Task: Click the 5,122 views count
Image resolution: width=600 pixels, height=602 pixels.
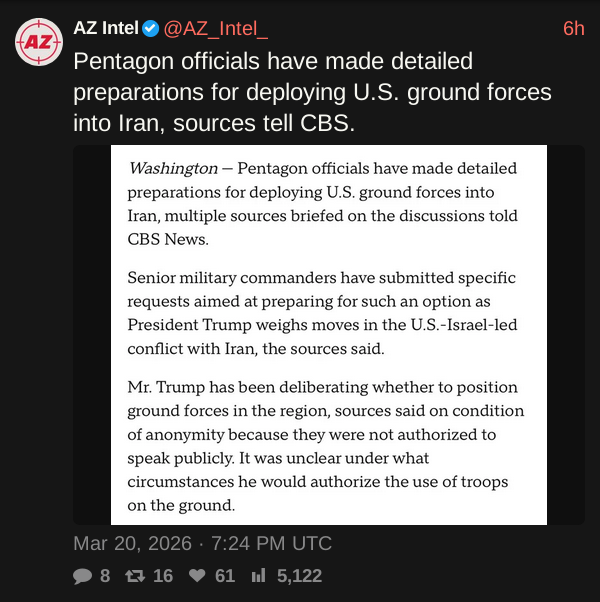Action: click(299, 576)
